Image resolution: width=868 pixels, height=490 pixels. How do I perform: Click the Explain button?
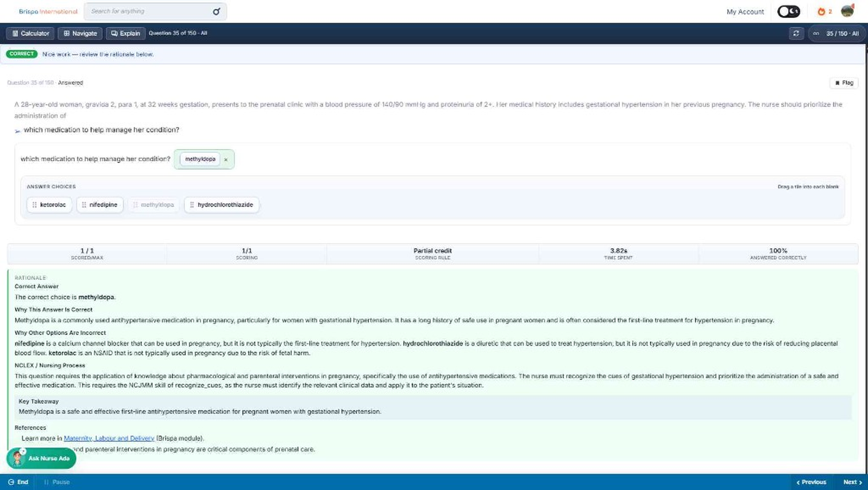coord(125,33)
